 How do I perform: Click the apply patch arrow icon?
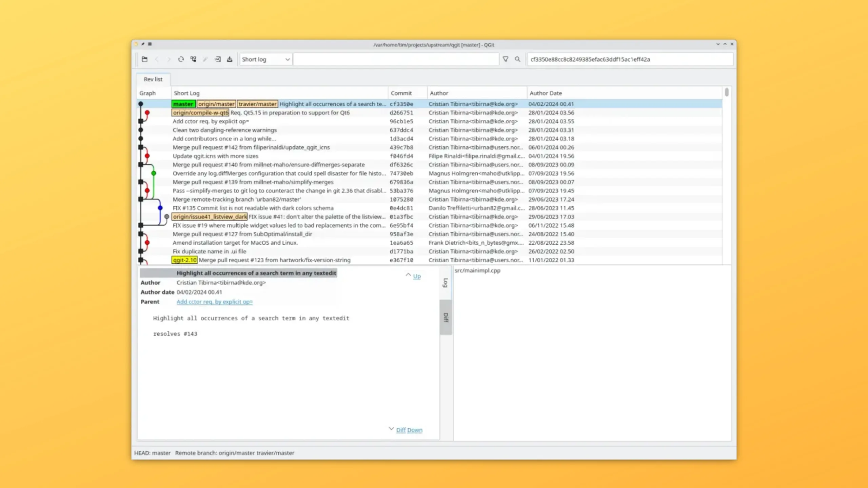(x=217, y=59)
